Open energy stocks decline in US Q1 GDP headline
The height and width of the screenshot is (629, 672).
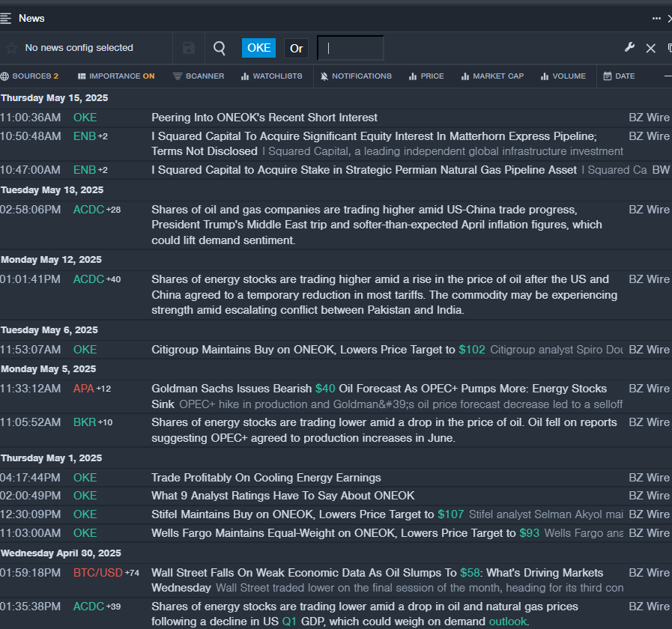tap(365, 614)
